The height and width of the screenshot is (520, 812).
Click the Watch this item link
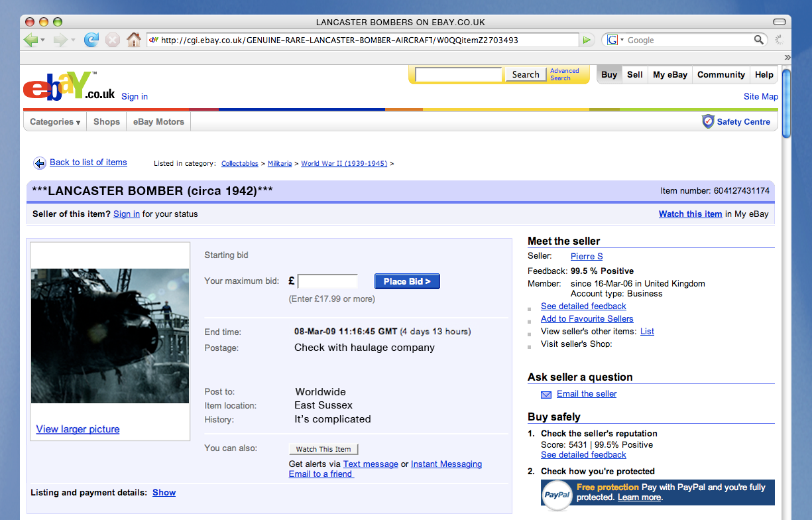691,214
